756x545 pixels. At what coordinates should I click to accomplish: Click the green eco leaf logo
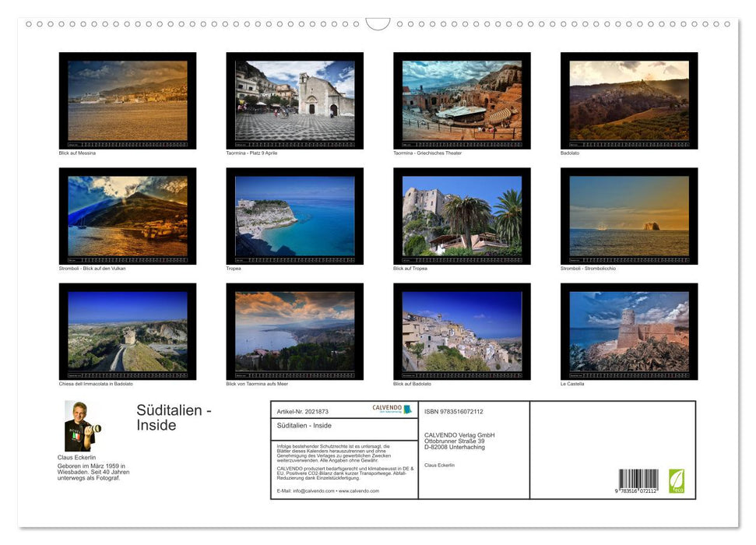pyautogui.click(x=677, y=480)
